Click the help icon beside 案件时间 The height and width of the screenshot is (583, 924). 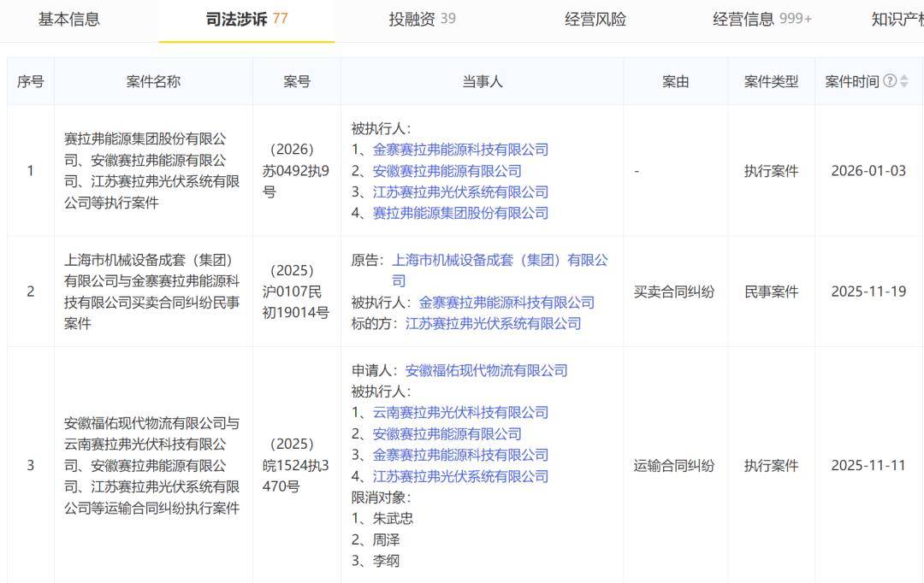click(x=890, y=81)
